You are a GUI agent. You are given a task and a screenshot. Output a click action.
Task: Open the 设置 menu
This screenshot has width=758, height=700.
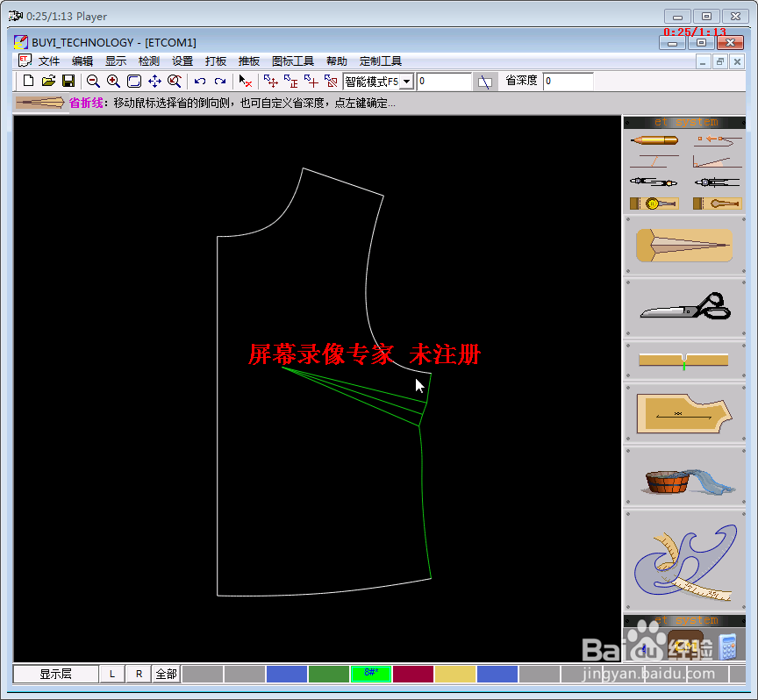tap(182, 61)
